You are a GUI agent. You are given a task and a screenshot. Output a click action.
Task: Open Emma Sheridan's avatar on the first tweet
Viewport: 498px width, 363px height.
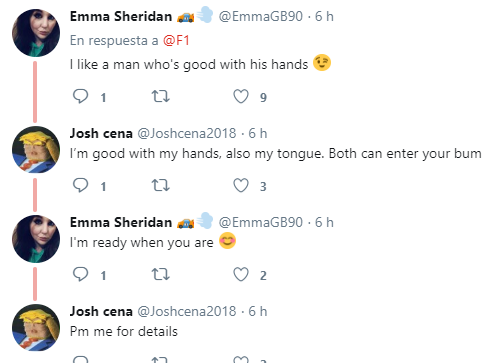pos(36,33)
